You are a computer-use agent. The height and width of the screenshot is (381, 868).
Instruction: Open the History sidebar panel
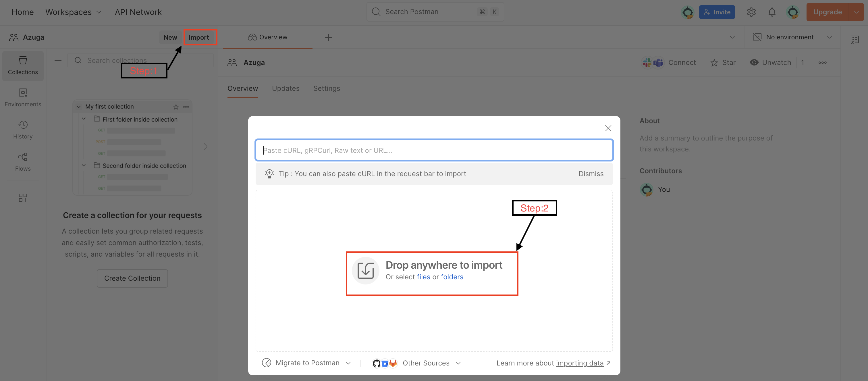(23, 130)
